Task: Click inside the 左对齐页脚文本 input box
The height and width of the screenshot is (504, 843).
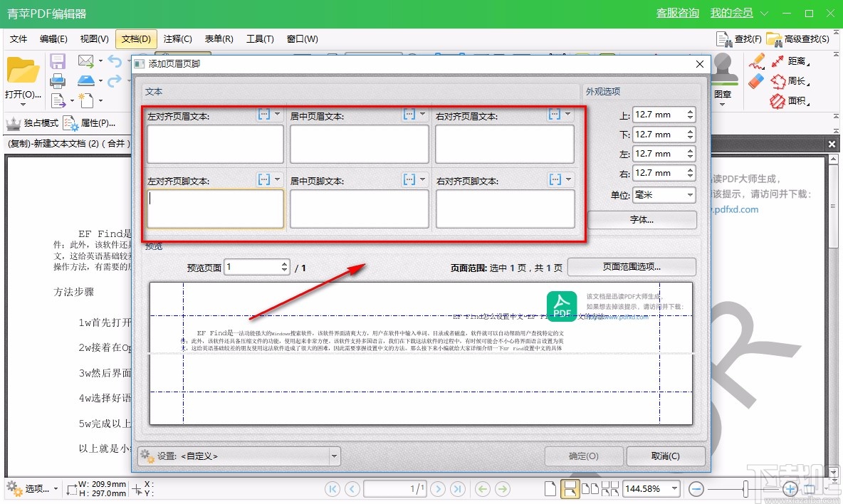Action: 214,210
